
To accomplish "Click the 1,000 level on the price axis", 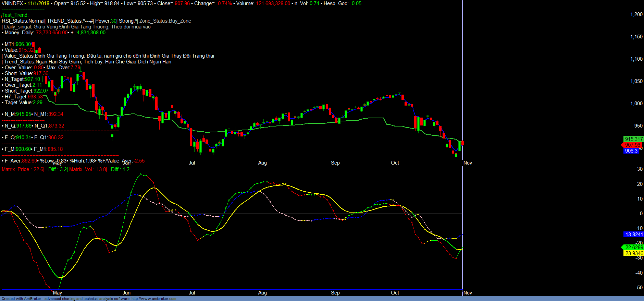I will coord(636,104).
